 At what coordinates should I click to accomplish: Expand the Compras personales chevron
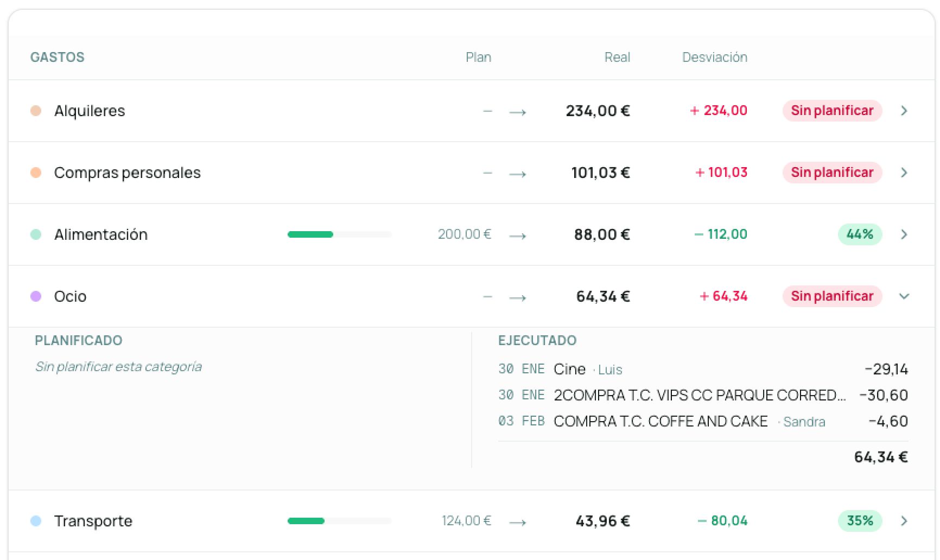click(904, 173)
